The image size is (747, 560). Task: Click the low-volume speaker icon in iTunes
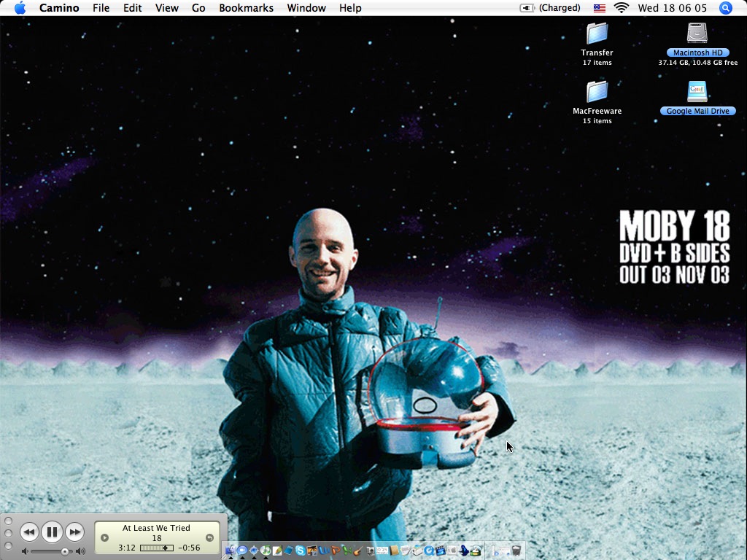[x=26, y=551]
